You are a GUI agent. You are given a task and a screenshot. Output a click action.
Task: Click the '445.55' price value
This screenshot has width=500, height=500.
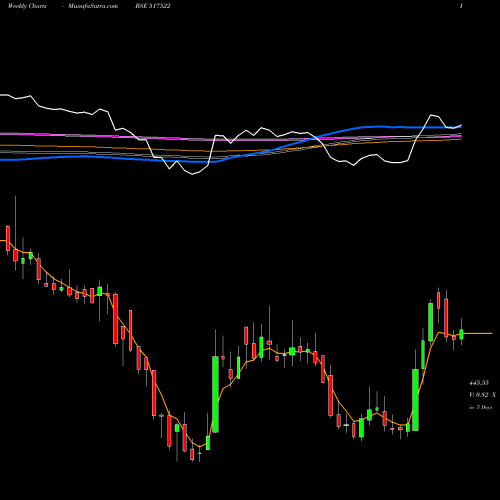click(x=479, y=383)
